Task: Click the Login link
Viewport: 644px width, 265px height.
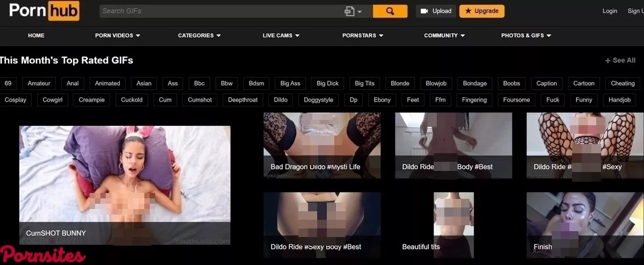Action: (610, 11)
